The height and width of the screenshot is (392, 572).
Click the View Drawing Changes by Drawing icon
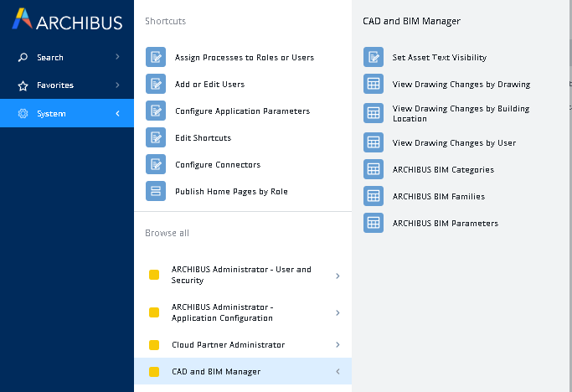(374, 84)
